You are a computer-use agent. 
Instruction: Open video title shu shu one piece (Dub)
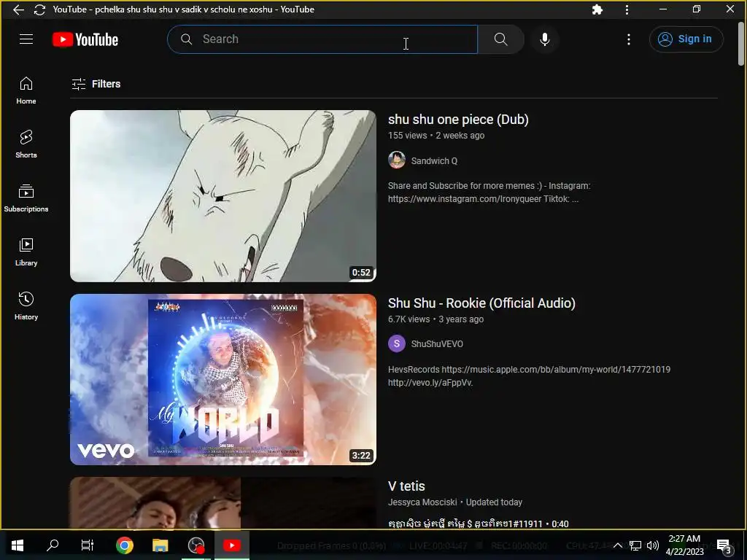coord(458,119)
